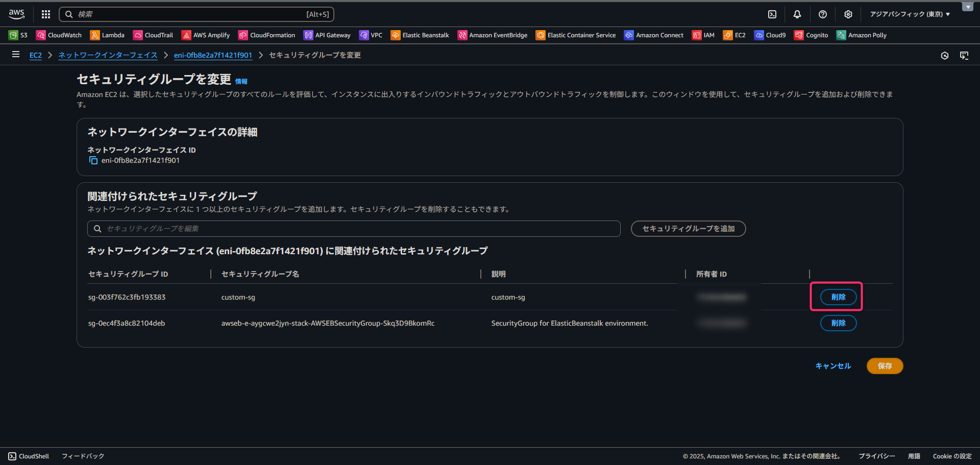Open CloudTrail from the favorites bar
The width and height of the screenshot is (980, 465).
[153, 35]
